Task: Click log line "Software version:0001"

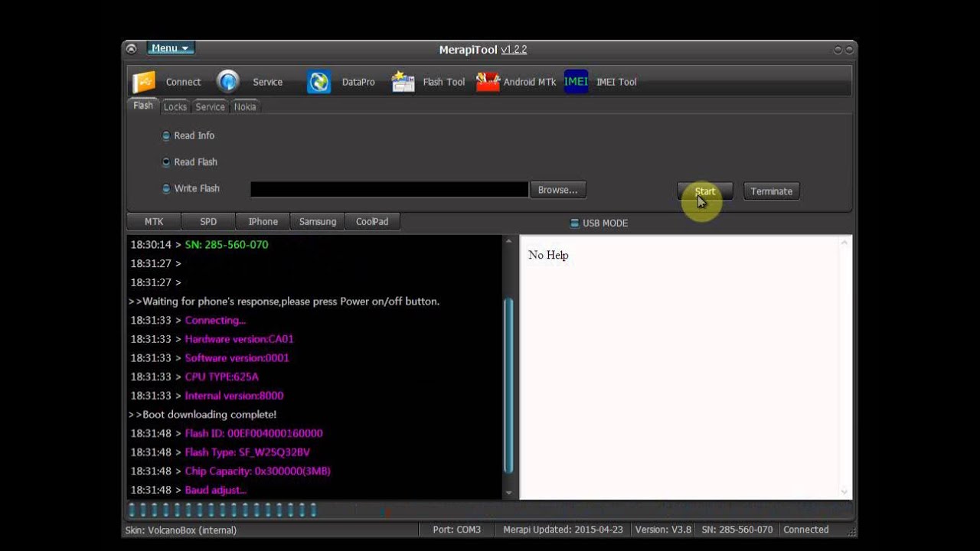Action: coord(237,358)
